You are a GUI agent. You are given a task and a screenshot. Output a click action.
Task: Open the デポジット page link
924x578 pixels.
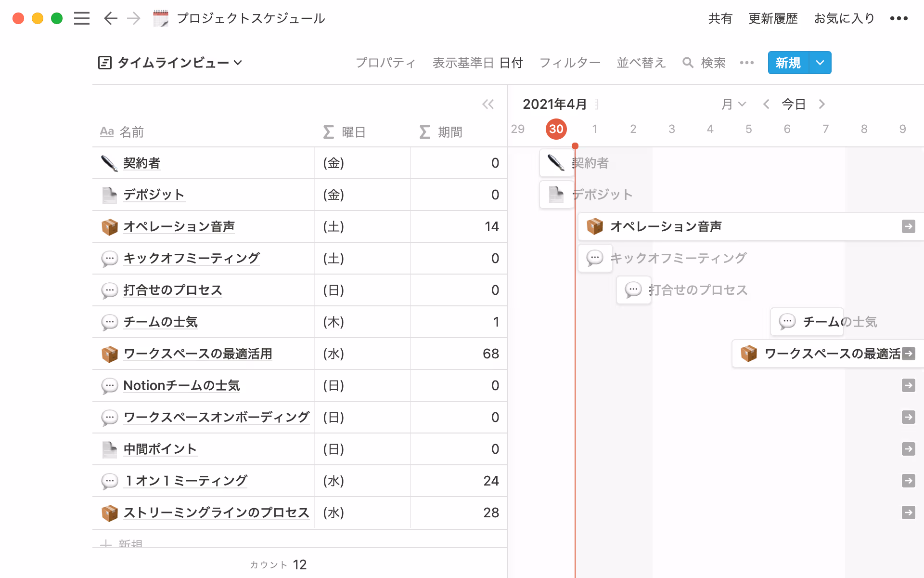point(154,195)
